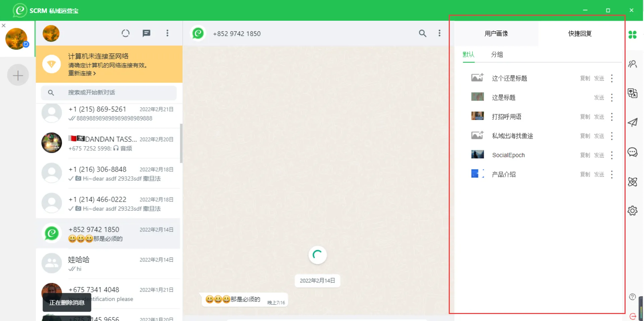Click the status refresh circle icon

(x=125, y=33)
